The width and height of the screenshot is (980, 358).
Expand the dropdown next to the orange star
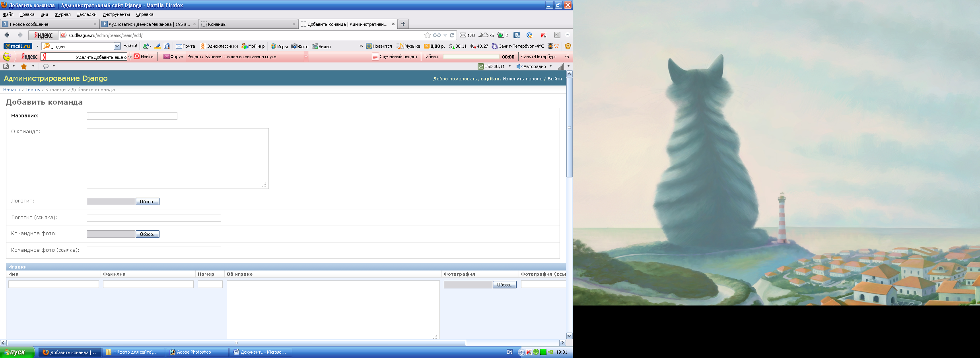coord(33,66)
